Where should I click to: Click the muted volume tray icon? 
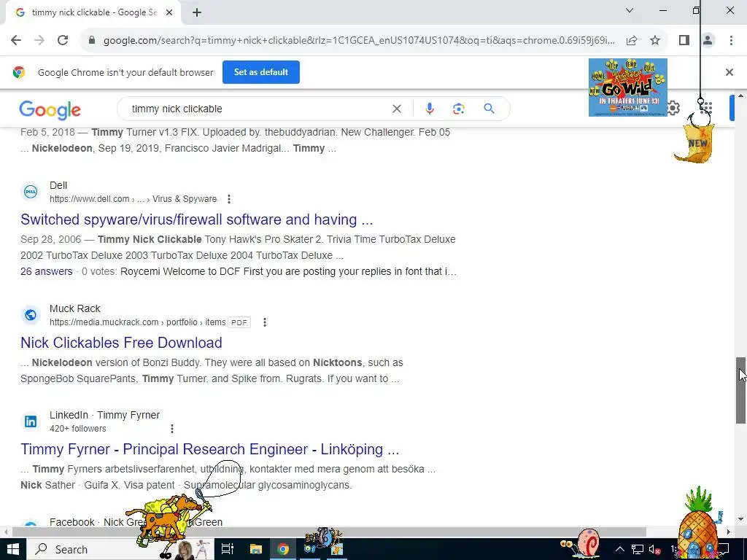[655, 549]
